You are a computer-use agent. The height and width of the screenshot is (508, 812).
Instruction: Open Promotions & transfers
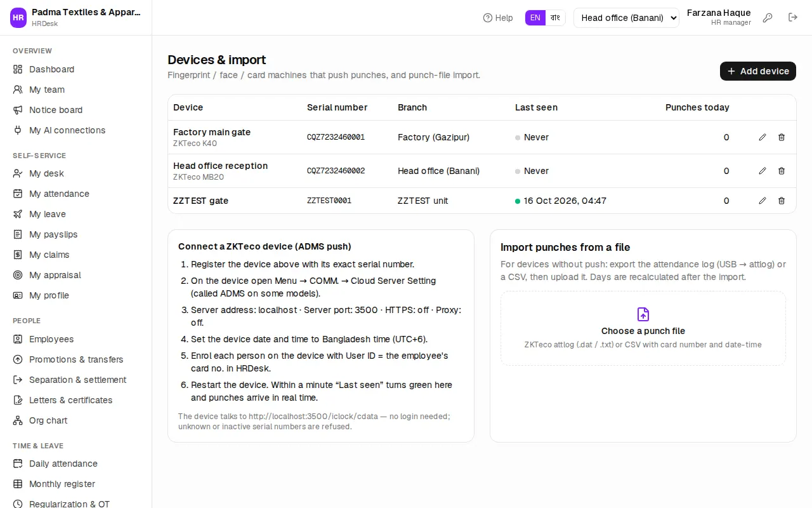click(76, 359)
